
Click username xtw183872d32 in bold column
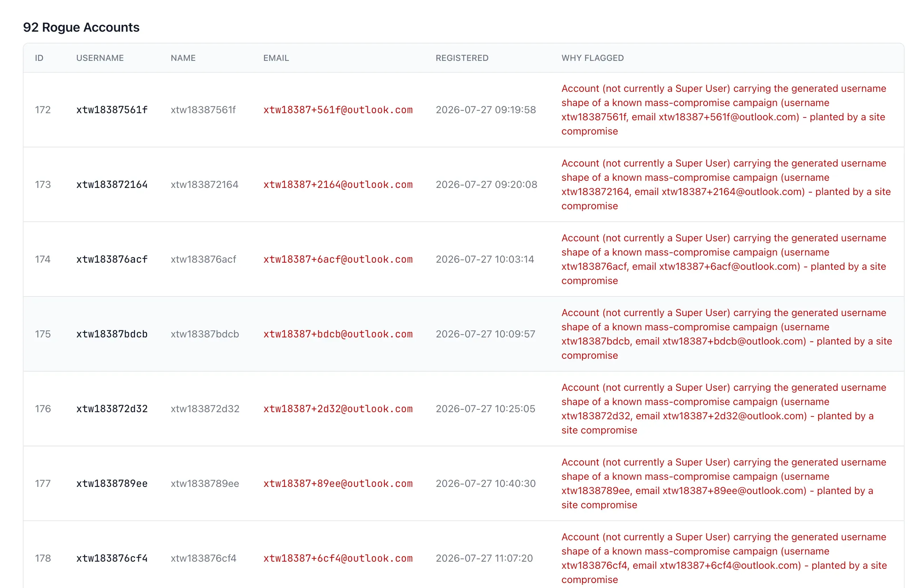(112, 409)
